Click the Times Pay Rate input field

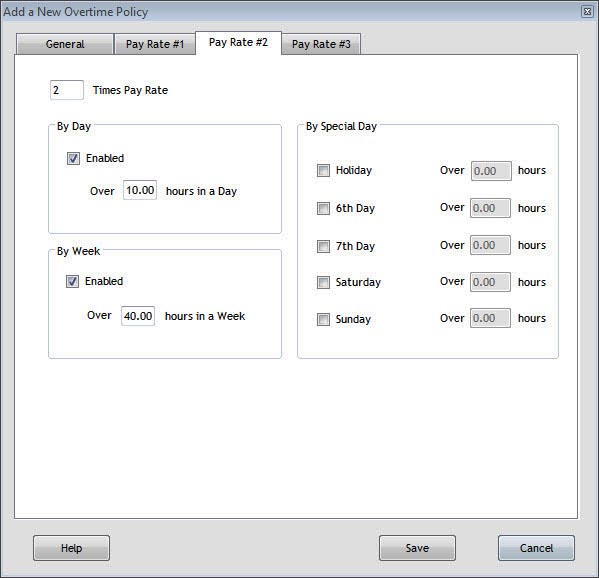coord(67,90)
